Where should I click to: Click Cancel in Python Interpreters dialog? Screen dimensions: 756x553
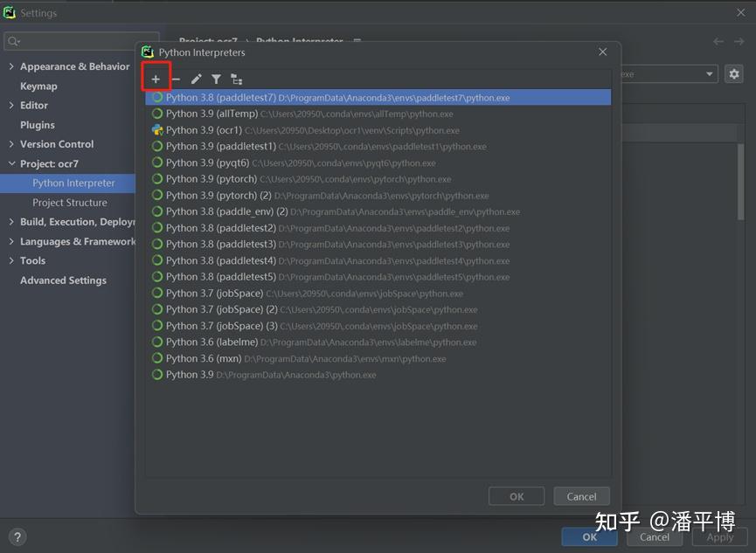click(x=581, y=496)
